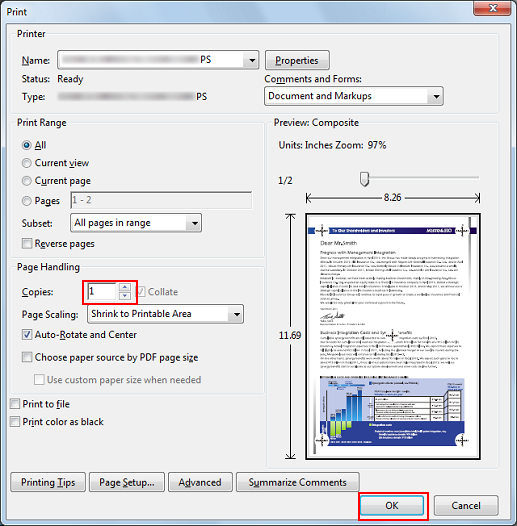517x526 pixels.
Task: Click the 'Units: Inches Zoom: 97%' text
Action: (332, 145)
